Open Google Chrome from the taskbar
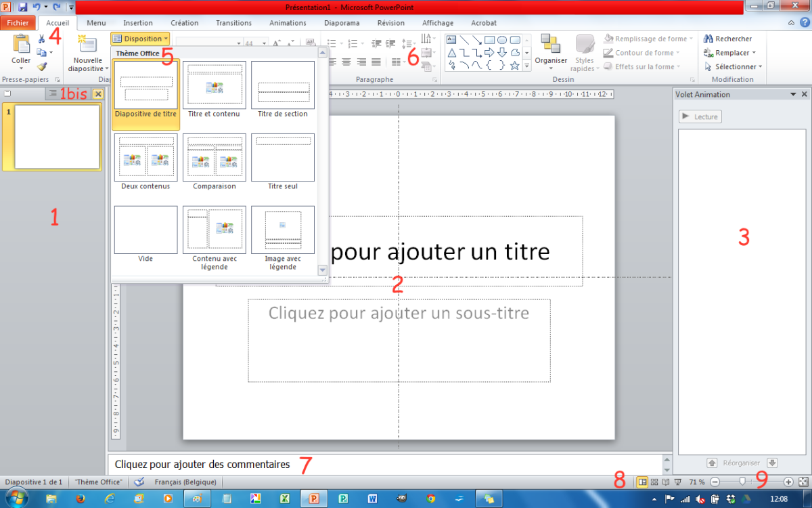 [x=431, y=499]
